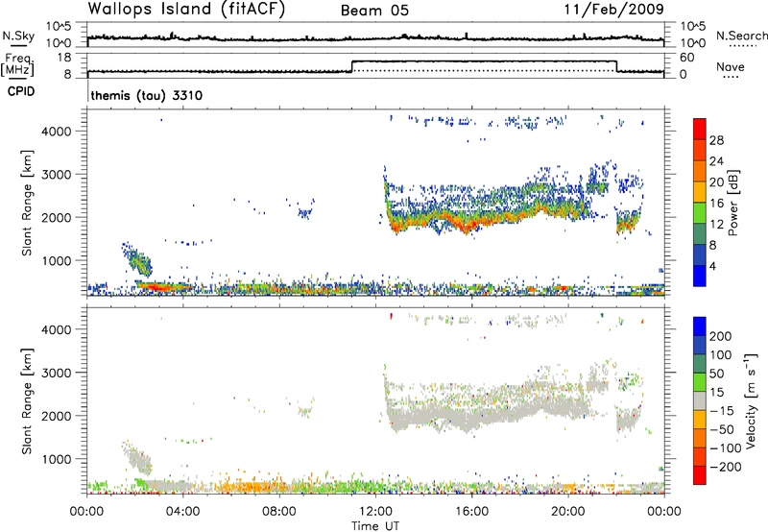Click the 18 tick on frequency axis
Viewport: 768px width, 532px height.
point(64,58)
